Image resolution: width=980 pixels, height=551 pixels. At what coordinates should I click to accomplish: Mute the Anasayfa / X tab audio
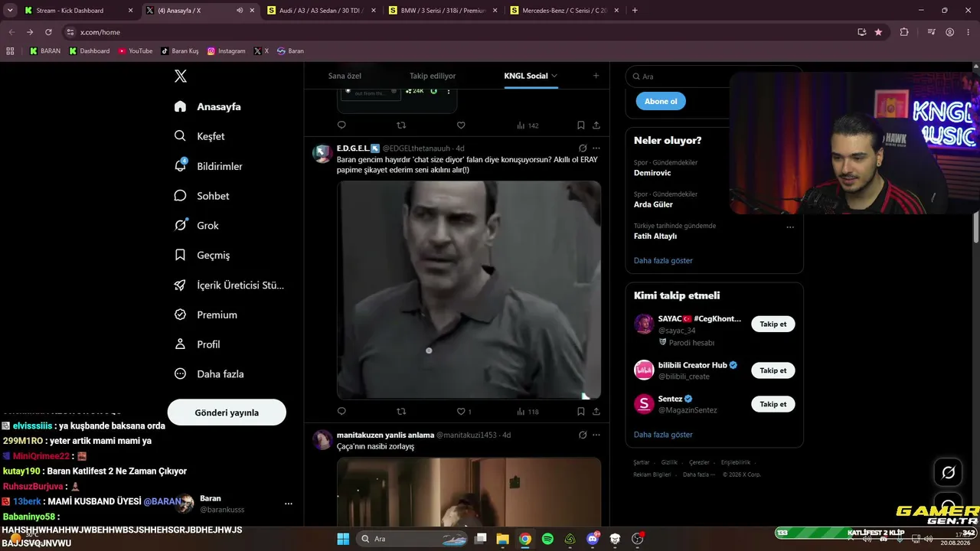point(240,11)
